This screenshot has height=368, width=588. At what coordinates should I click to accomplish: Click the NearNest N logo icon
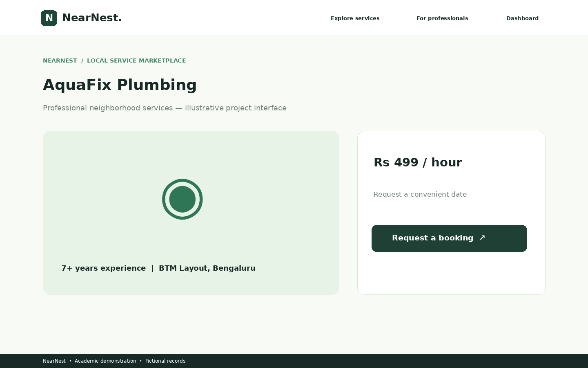(49, 18)
